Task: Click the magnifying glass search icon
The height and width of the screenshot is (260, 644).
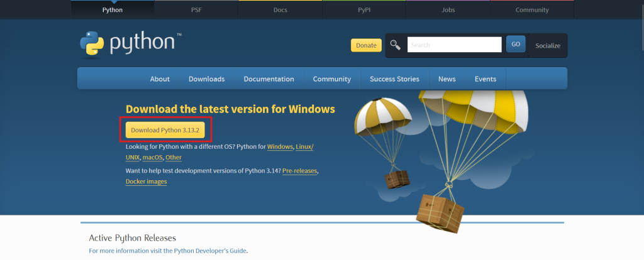Action: [395, 45]
